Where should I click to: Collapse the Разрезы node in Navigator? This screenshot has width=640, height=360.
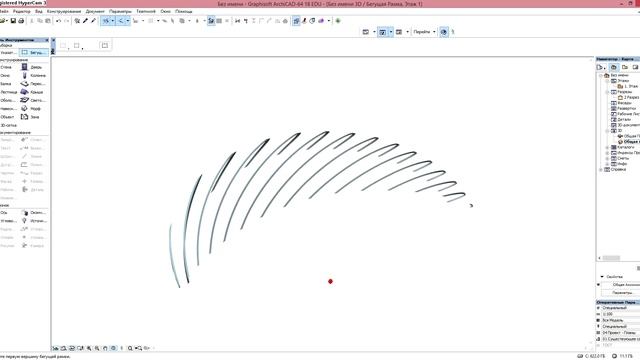pyautogui.click(x=607, y=92)
